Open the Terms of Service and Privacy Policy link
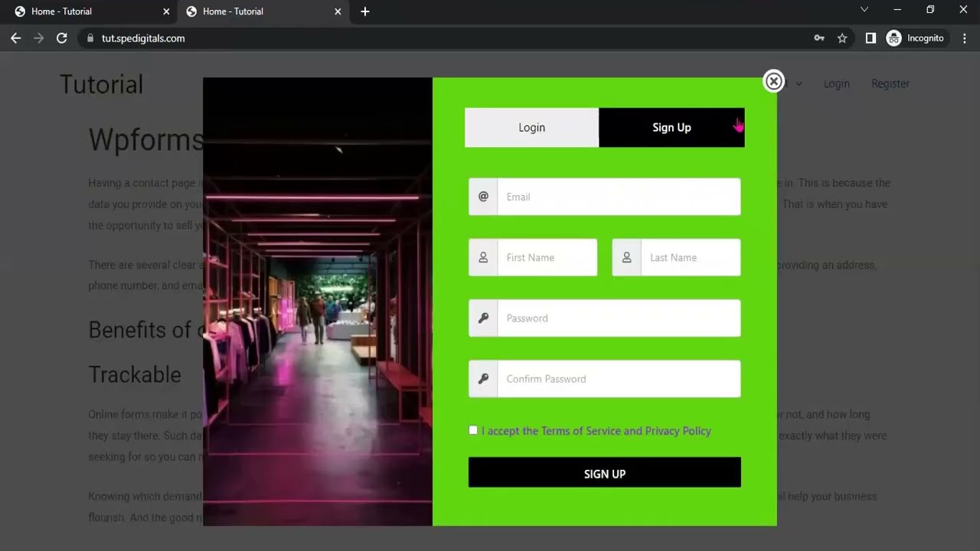 (626, 431)
